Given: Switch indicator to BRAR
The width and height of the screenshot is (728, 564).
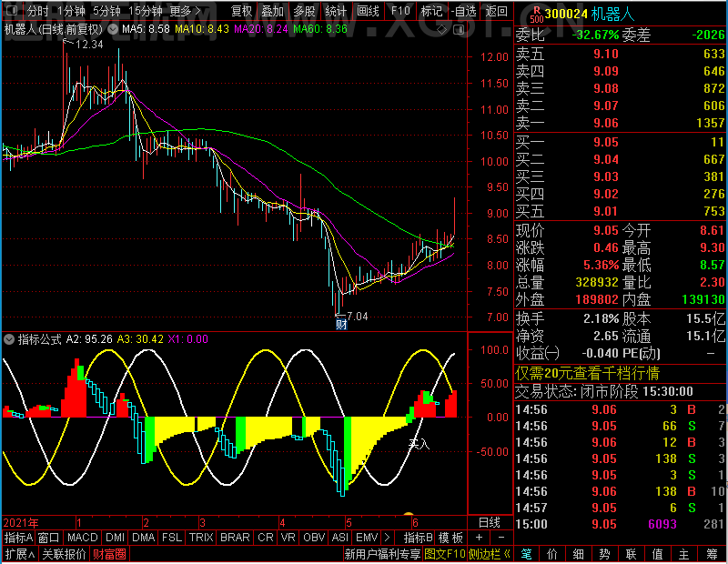Looking at the screenshot, I should tap(235, 538).
